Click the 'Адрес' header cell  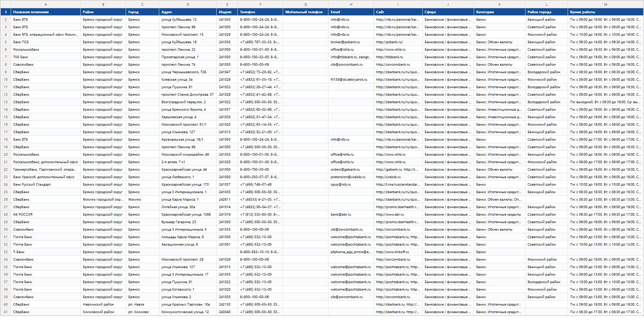[x=188, y=12]
